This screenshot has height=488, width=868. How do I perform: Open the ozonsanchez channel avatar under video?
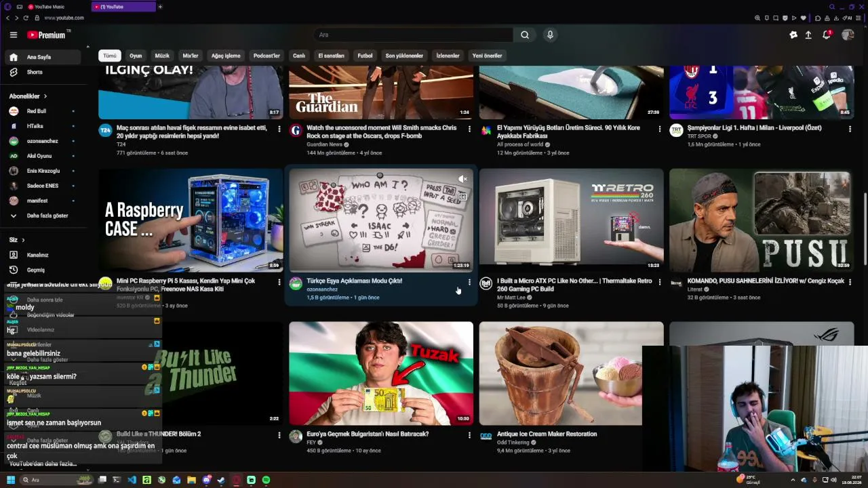pyautogui.click(x=296, y=283)
